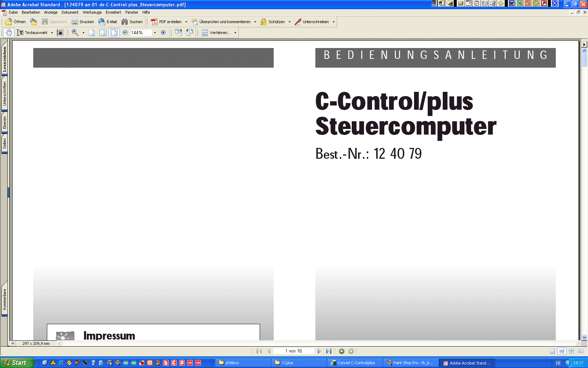Image resolution: width=588 pixels, height=368 pixels.
Task: Open Suchen search panel
Action: point(132,22)
